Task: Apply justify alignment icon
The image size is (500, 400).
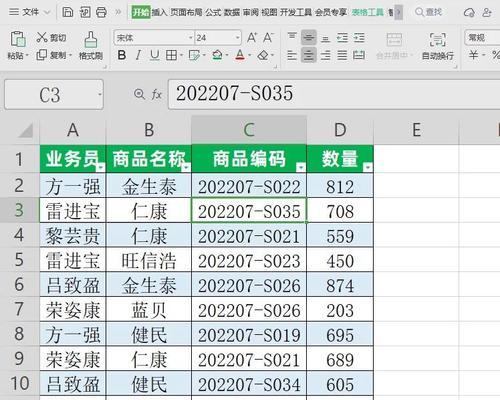Action: click(342, 55)
